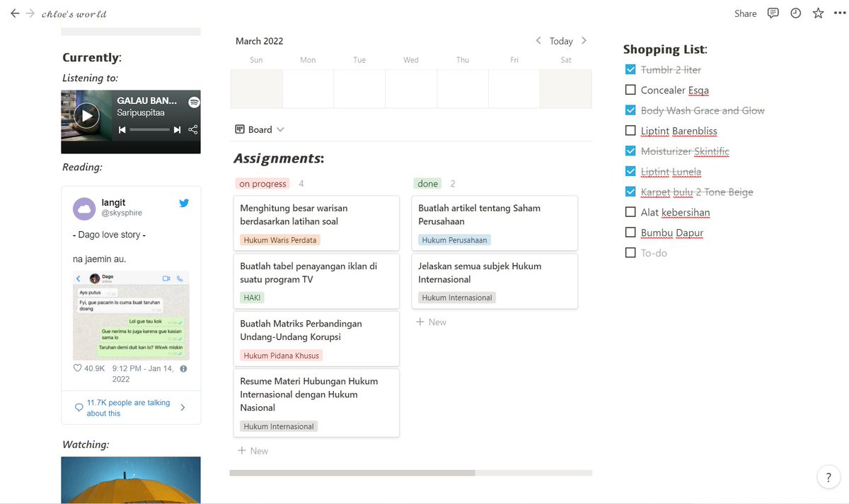This screenshot has width=849, height=504.
Task: Open card Buatlah tabel penayangan iklan
Action: 316,281
